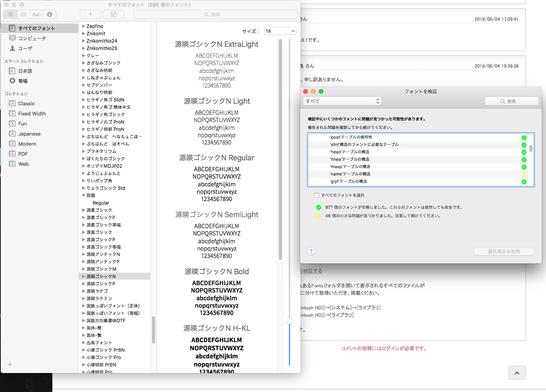Click the help question mark button
Image resolution: width=546 pixels, height=392 pixels.
pos(311,251)
